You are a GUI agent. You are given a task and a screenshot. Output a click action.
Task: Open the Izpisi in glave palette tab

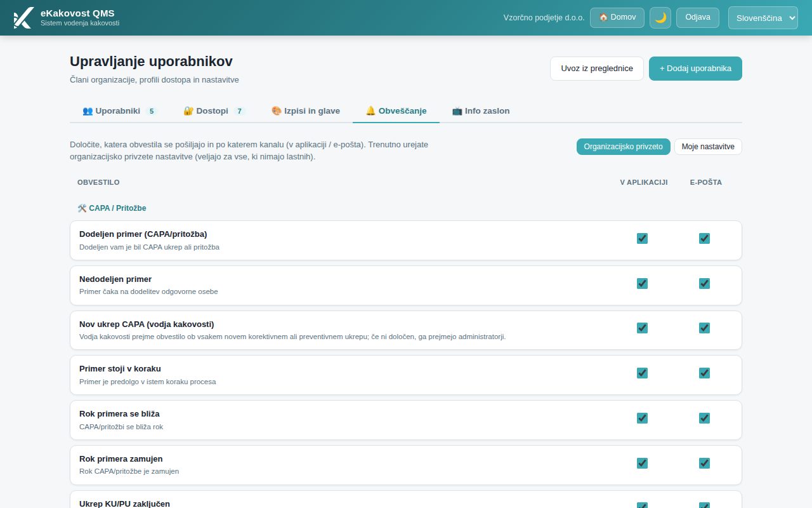click(306, 110)
